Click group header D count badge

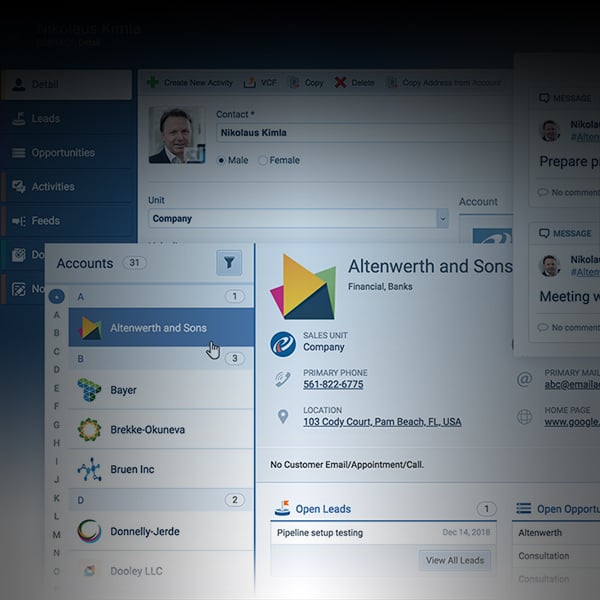[x=235, y=500]
